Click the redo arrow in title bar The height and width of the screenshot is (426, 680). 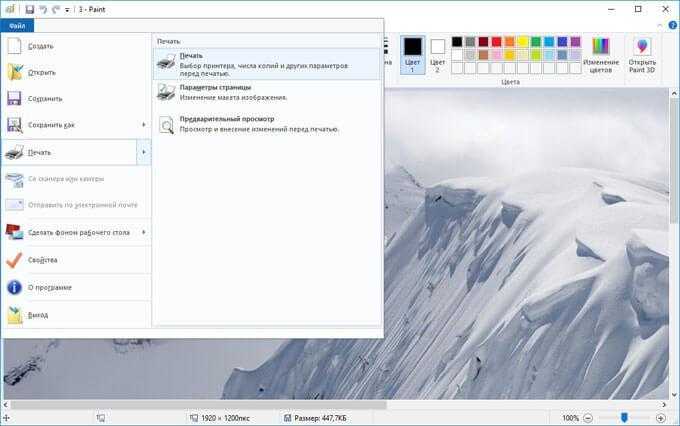(x=56, y=9)
